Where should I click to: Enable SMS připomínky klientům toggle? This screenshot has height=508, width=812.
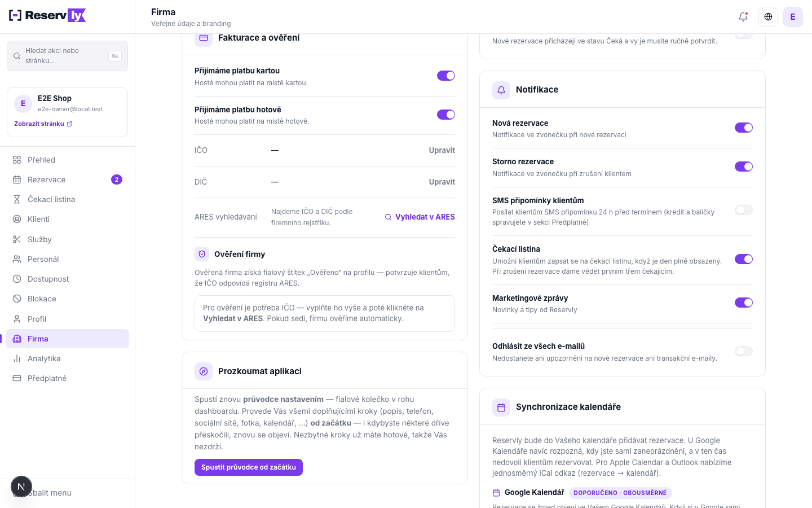744,210
